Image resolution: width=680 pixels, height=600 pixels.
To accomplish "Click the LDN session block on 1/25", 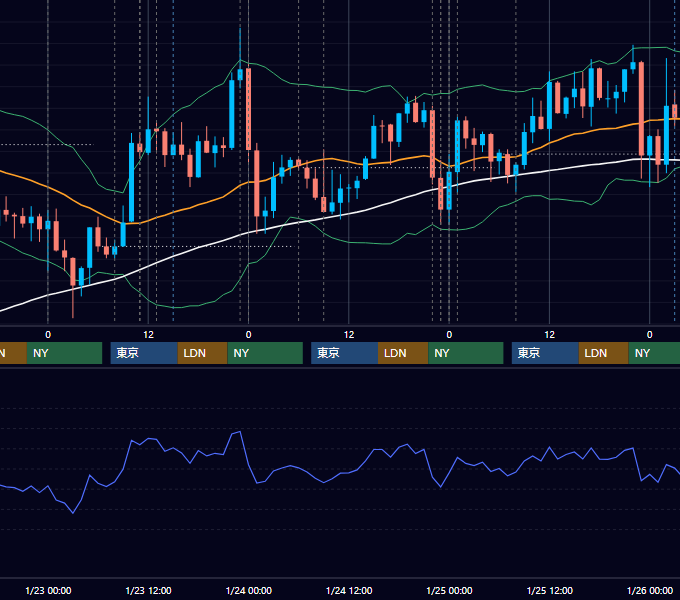I will [604, 353].
